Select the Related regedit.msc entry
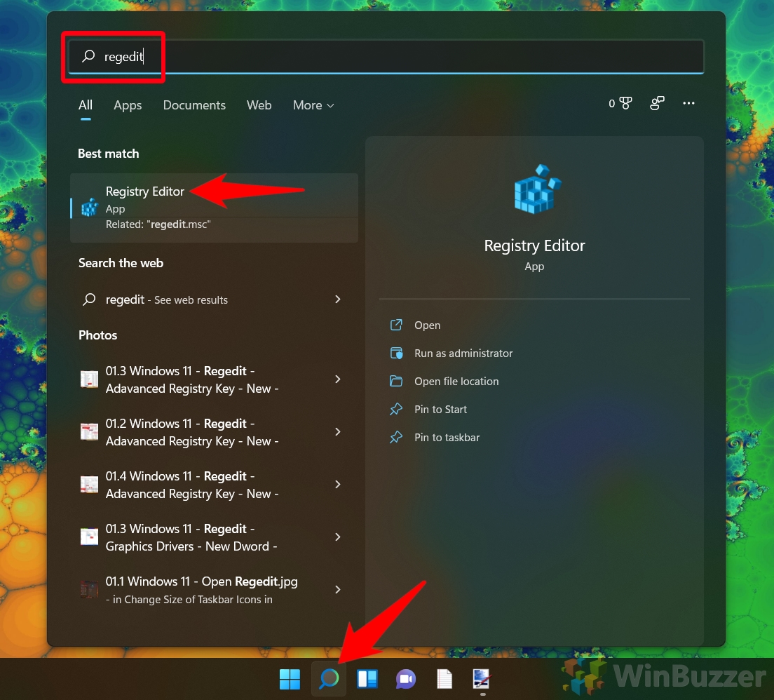This screenshot has height=700, width=774. tap(158, 224)
